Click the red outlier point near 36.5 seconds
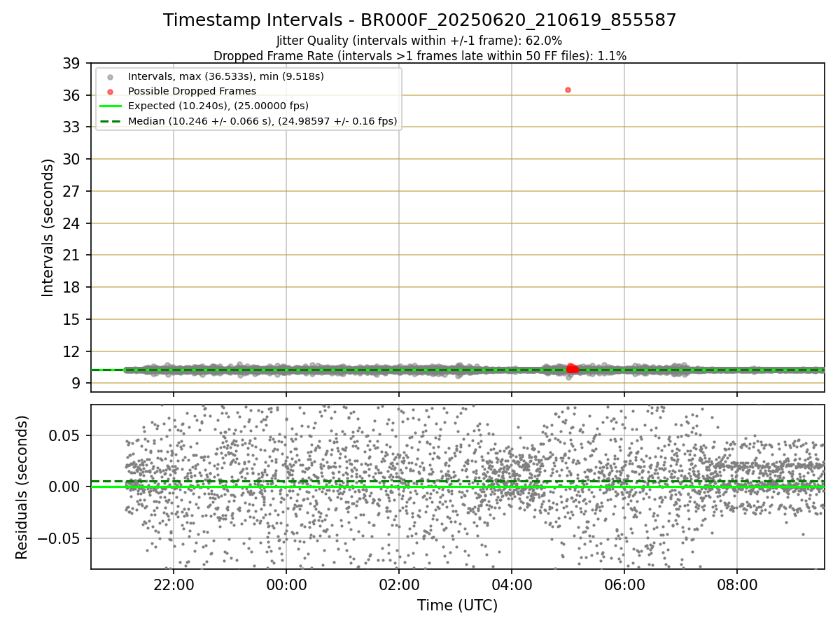 [x=568, y=90]
